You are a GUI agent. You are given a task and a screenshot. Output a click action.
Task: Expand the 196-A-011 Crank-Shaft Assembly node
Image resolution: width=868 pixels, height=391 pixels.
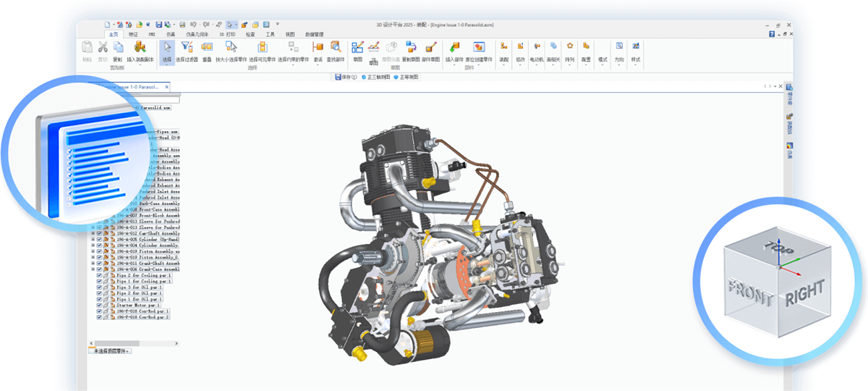click(x=93, y=263)
